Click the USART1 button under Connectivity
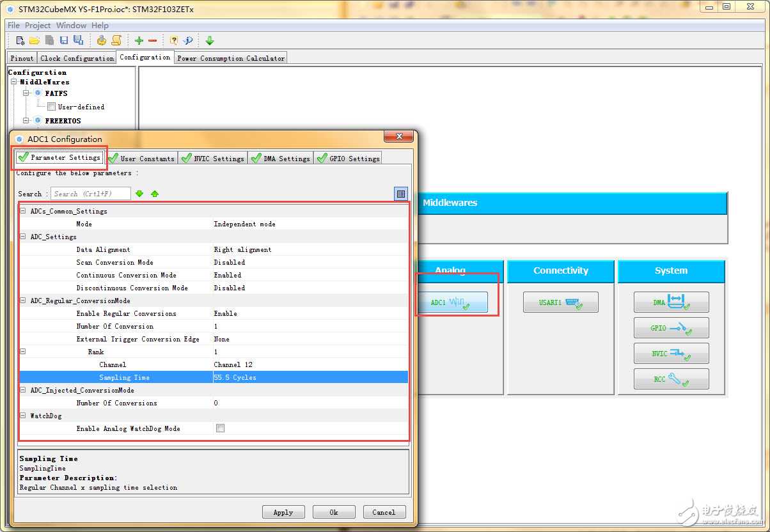Image resolution: width=770 pixels, height=532 pixels. pyautogui.click(x=561, y=302)
